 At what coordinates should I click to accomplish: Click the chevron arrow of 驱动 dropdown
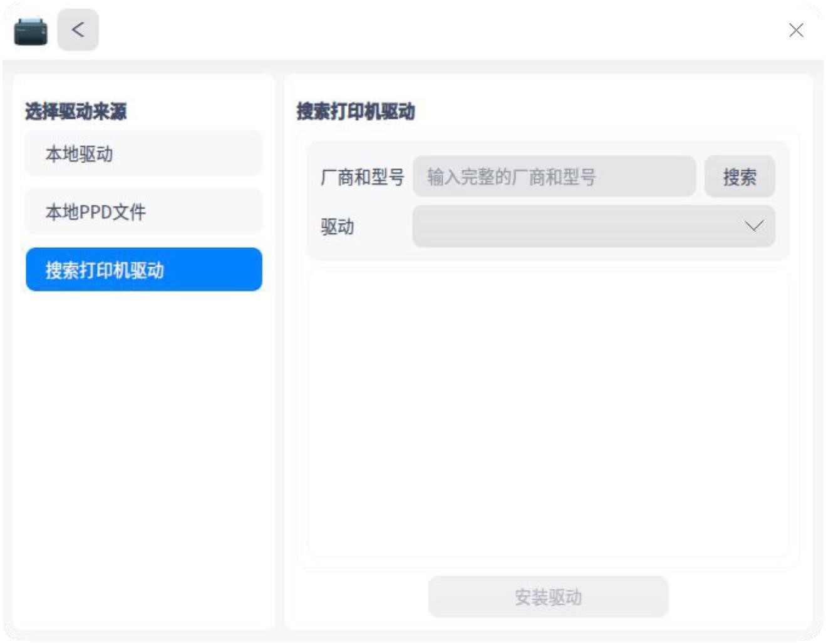[753, 226]
